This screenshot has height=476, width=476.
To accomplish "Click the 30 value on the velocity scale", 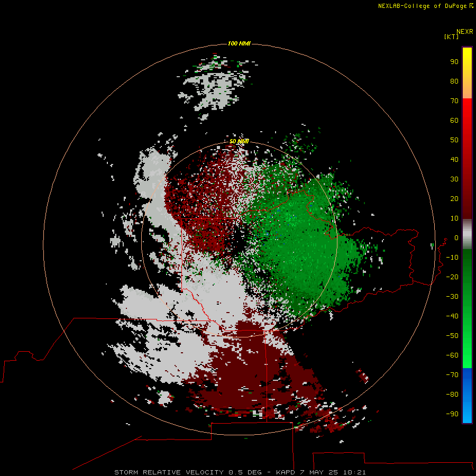I will tap(454, 179).
